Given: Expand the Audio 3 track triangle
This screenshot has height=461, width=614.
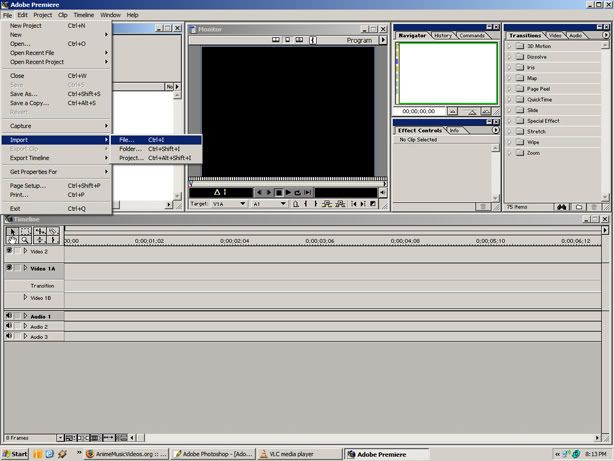Looking at the screenshot, I should (x=25, y=336).
